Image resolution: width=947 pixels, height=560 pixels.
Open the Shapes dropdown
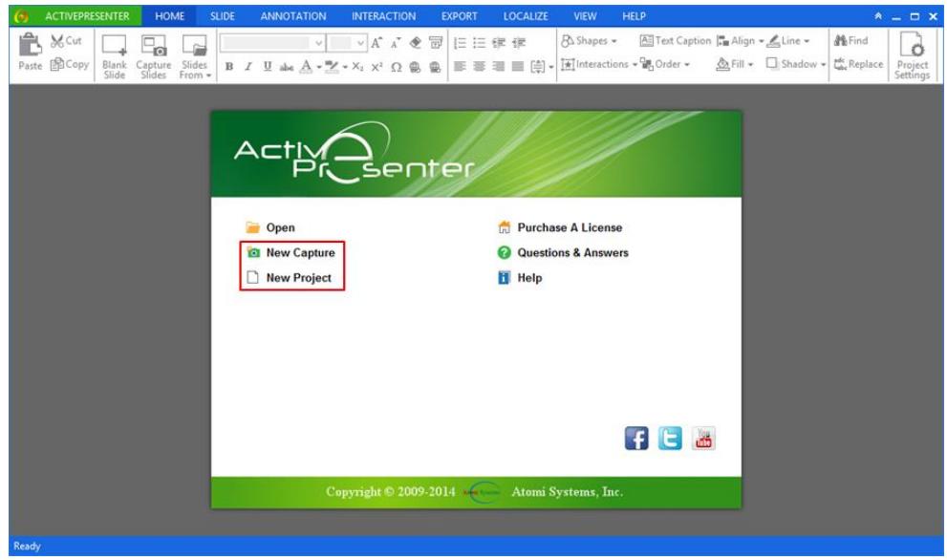pos(589,40)
